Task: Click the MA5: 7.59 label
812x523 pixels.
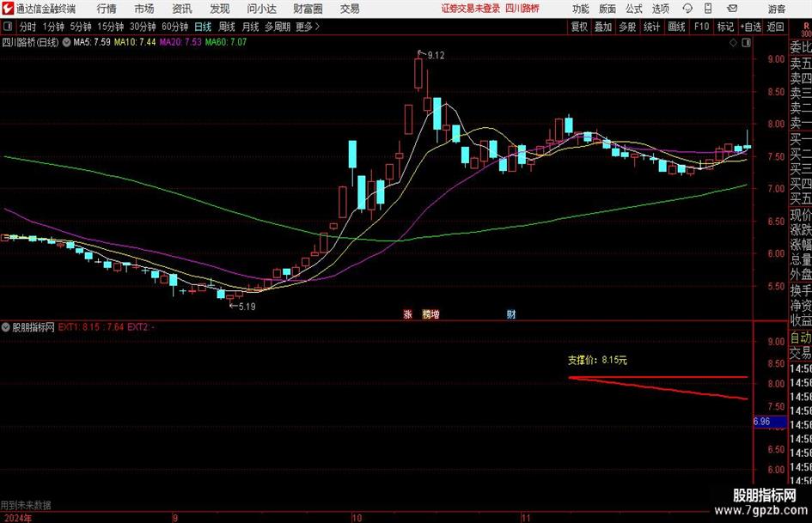Action: click(92, 42)
